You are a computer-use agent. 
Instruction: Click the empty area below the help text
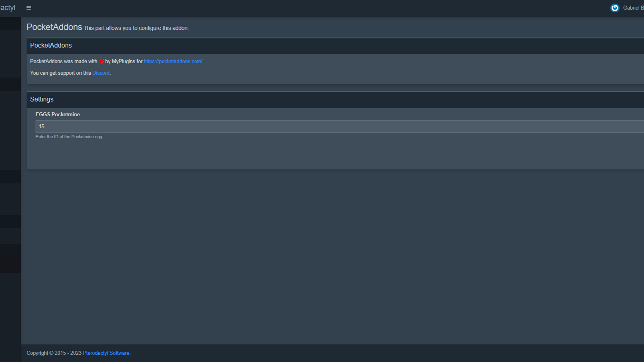[320, 155]
